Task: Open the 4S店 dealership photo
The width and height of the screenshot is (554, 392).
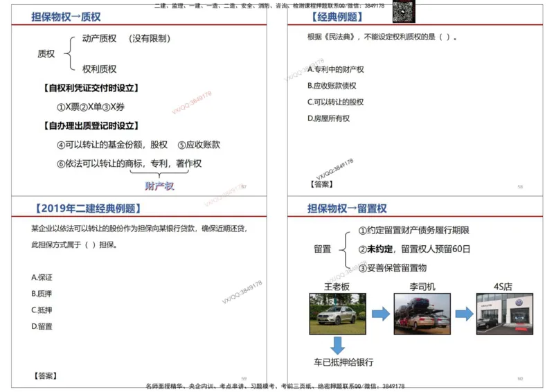Action: pos(505,314)
